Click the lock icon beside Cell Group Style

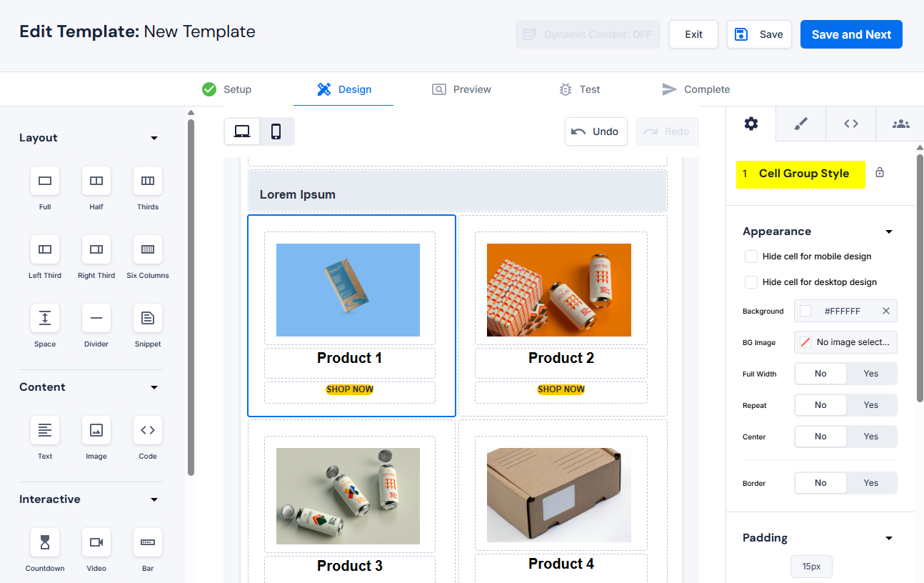tap(880, 173)
